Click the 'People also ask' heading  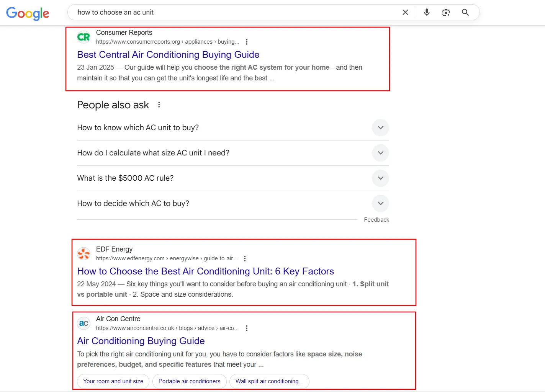(x=113, y=105)
